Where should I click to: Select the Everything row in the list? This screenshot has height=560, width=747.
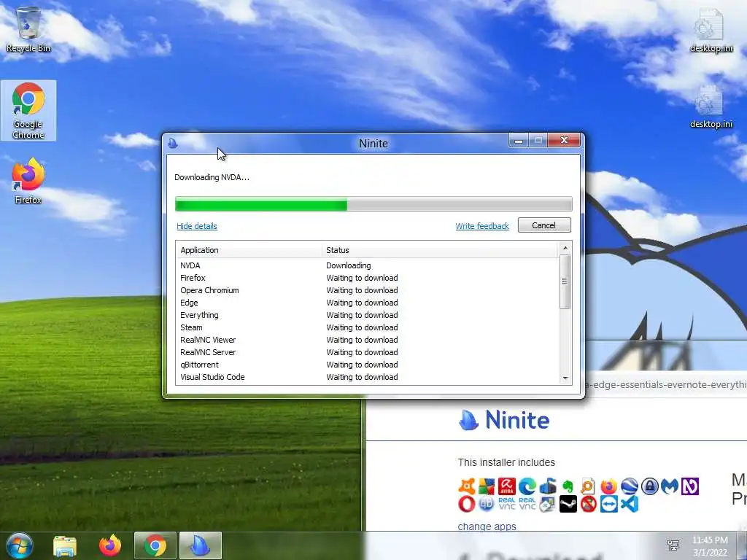point(368,315)
